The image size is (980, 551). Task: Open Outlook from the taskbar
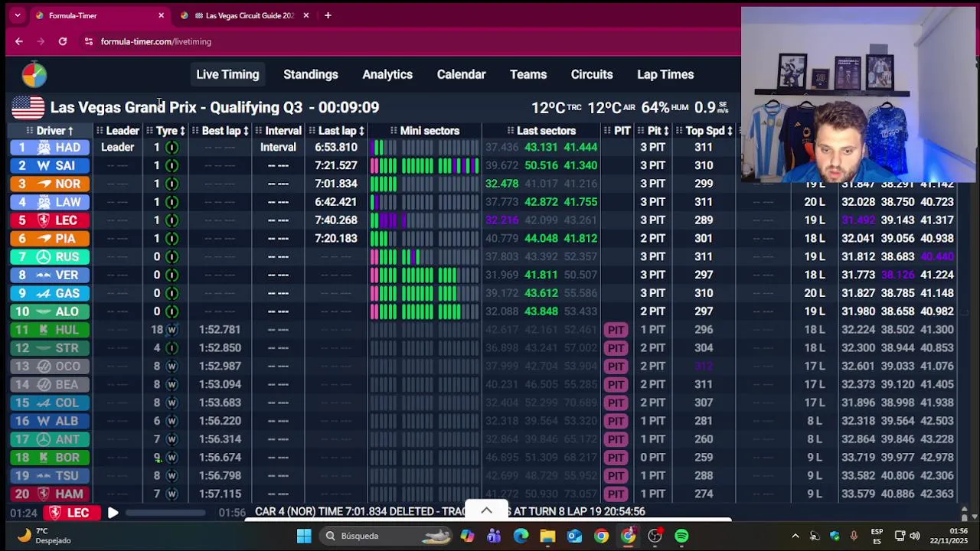[x=574, y=536]
